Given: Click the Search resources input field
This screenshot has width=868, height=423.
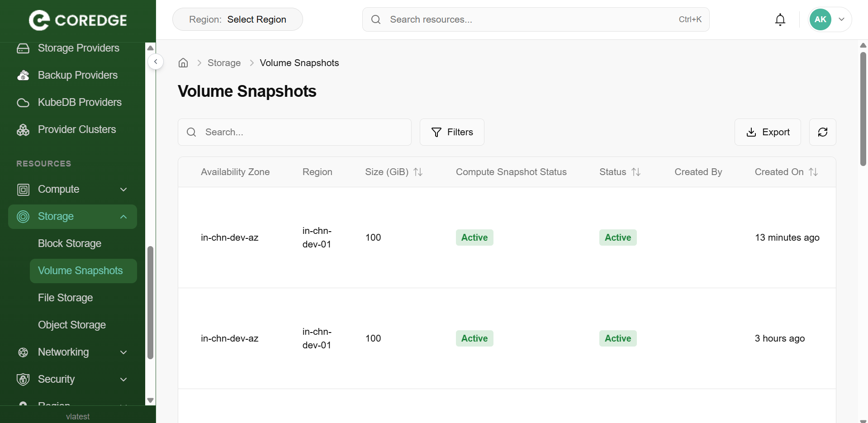Looking at the screenshot, I should pos(529,19).
